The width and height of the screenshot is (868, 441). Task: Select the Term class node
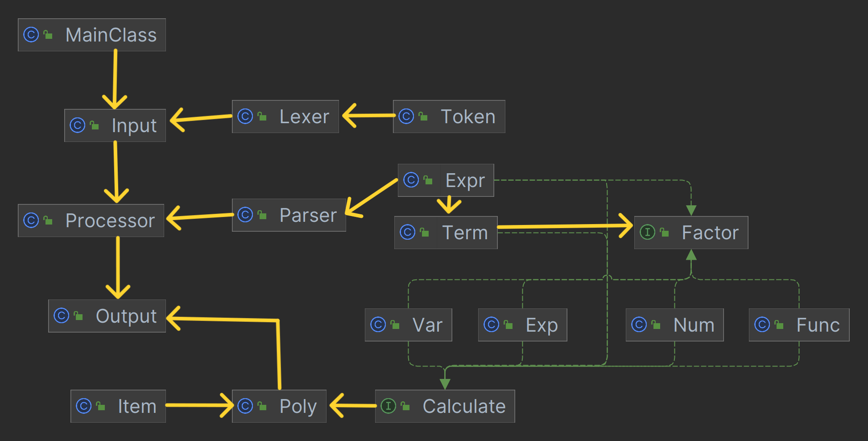point(446,233)
